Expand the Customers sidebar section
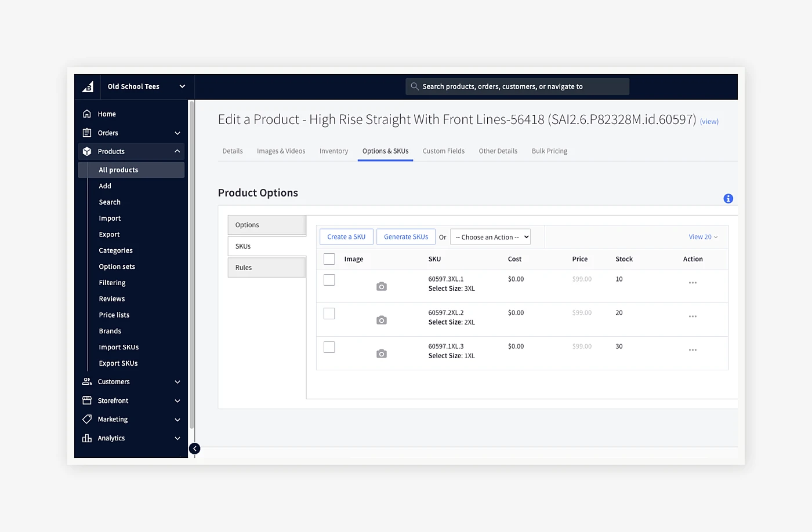 coord(132,382)
